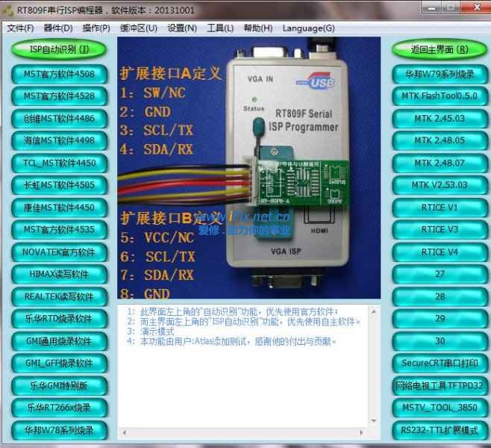
Task: Maximize the RT809F window
Action: coord(451,7)
